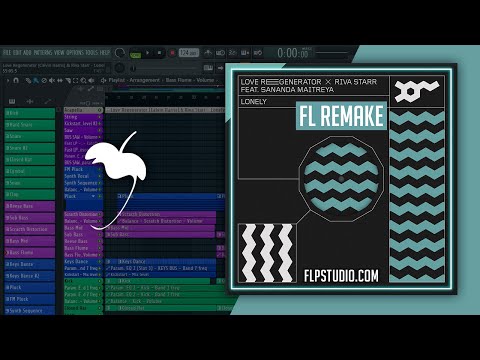Screen dimensions: 480x360
Task: Select Kickstart - Mix level automation clip
Action: (x=161, y=274)
